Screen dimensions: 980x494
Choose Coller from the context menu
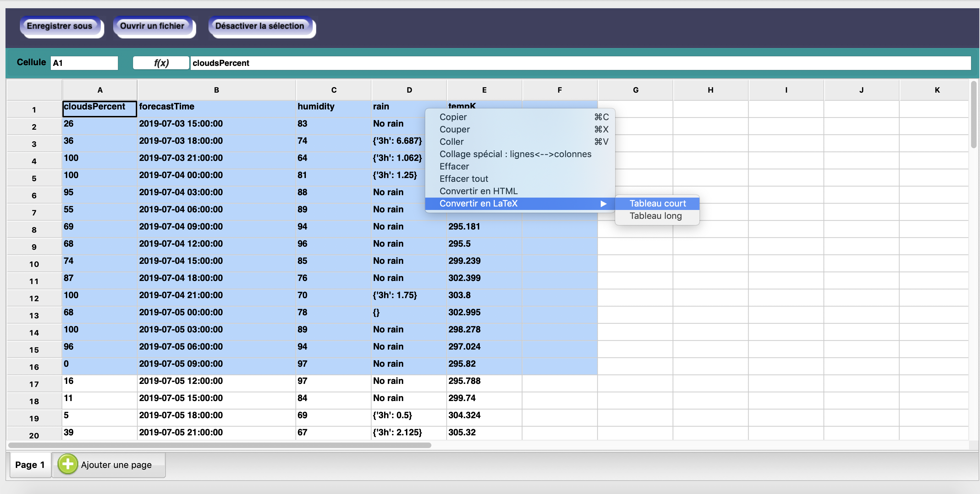520,142
